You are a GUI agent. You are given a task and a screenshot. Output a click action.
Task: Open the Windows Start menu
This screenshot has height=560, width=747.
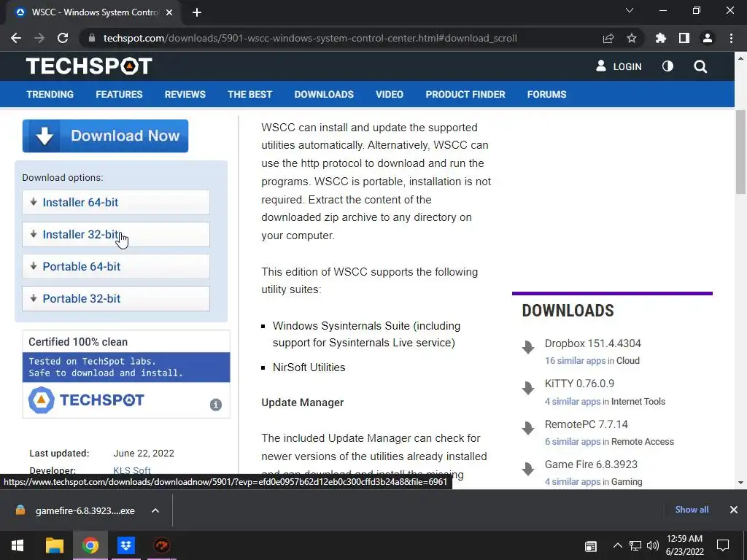click(x=18, y=545)
